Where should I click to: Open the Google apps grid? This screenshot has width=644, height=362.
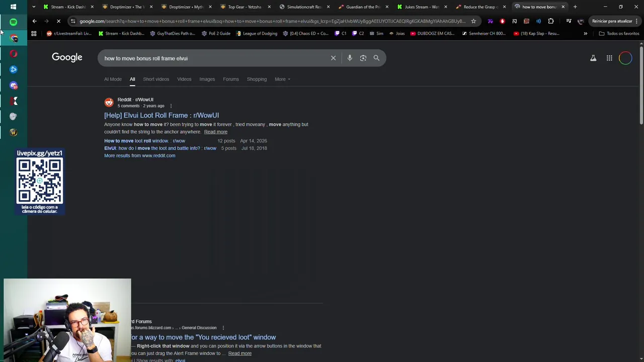[x=609, y=58]
